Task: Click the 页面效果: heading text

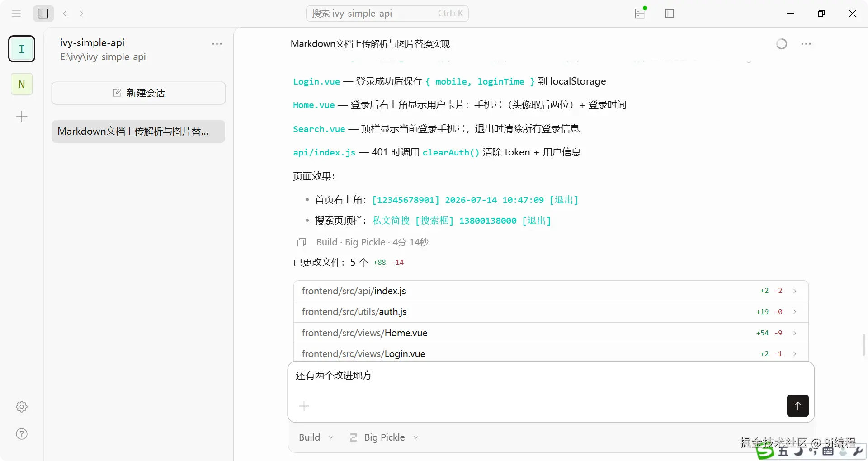Action: [x=314, y=176]
